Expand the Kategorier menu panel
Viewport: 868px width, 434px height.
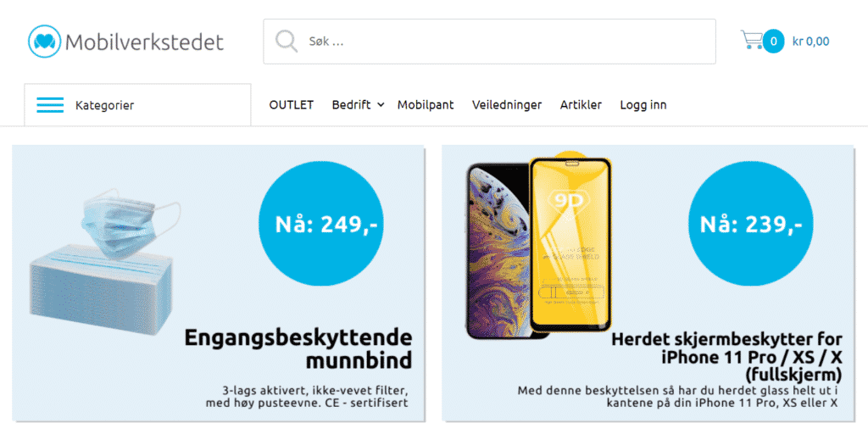coord(137,105)
